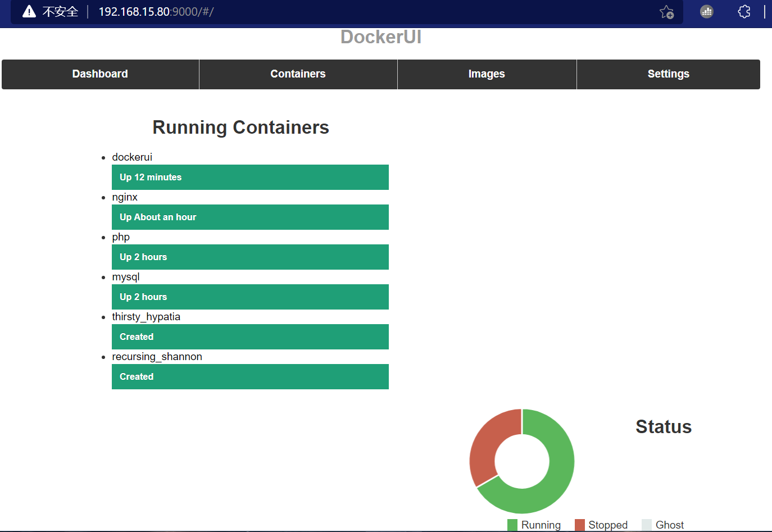772x532 pixels.
Task: Open the round extension icon in toolbar
Action: (x=707, y=11)
